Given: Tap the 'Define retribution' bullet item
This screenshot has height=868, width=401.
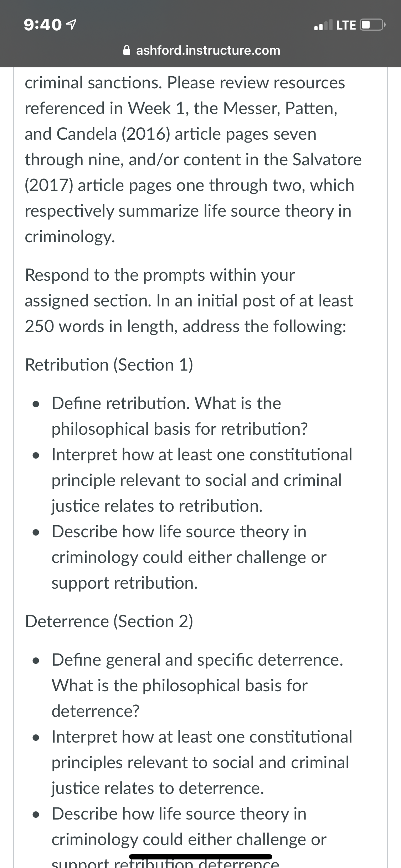Looking at the screenshot, I should click(180, 416).
